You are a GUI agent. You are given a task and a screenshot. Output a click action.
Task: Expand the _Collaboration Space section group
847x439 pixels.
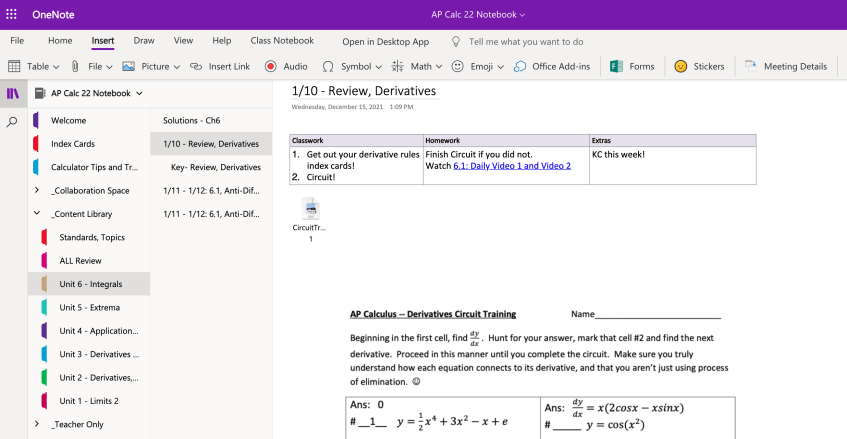point(37,191)
